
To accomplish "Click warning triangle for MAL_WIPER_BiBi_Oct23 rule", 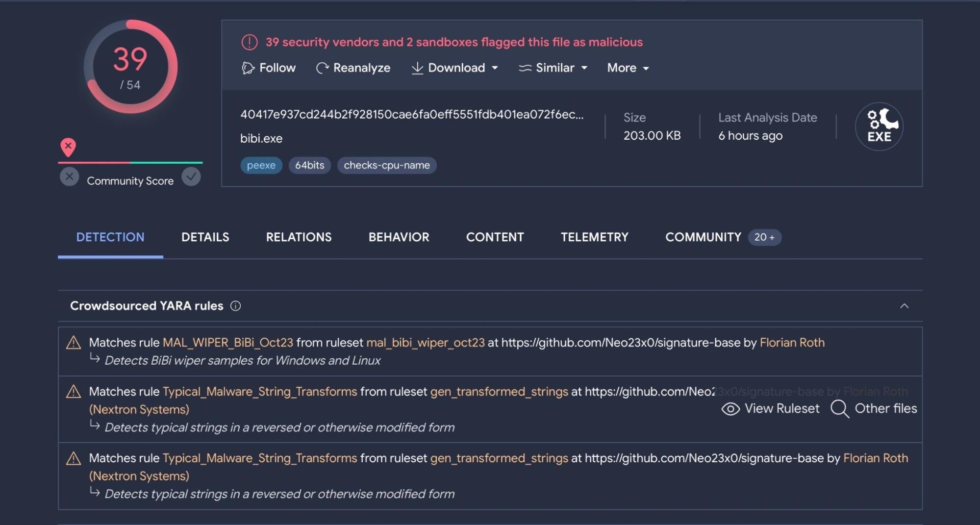I will (74, 343).
